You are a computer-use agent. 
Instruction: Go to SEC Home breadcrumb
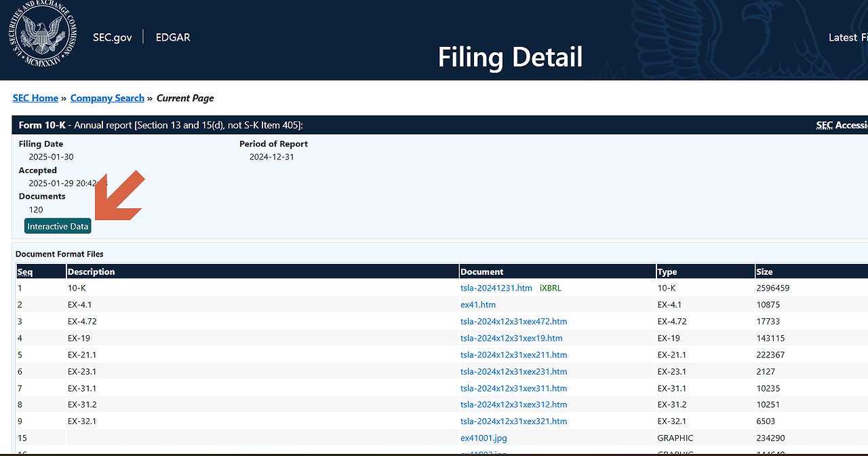35,98
